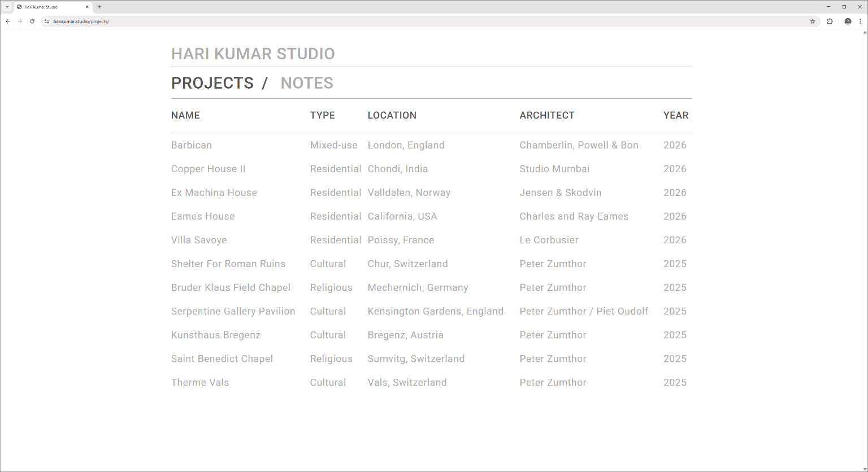Close the Hari Kumar Studio tab
Screen dimensions: 868x472
87,7
